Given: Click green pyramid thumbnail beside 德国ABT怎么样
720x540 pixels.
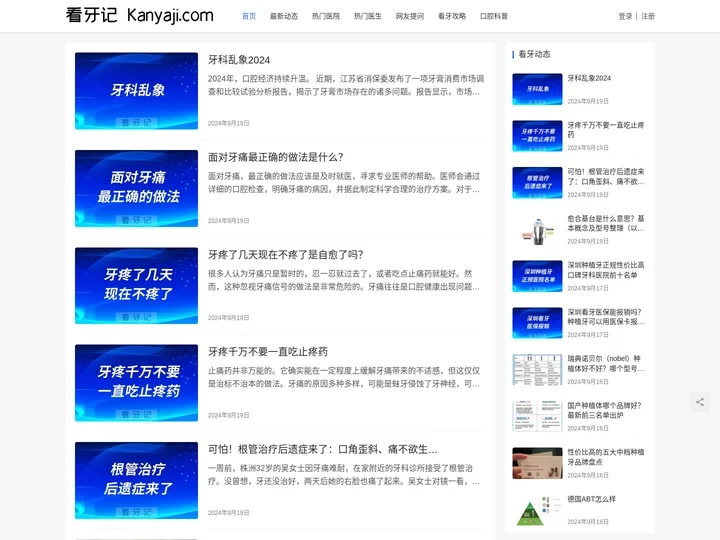Looking at the screenshot, I should [537, 510].
